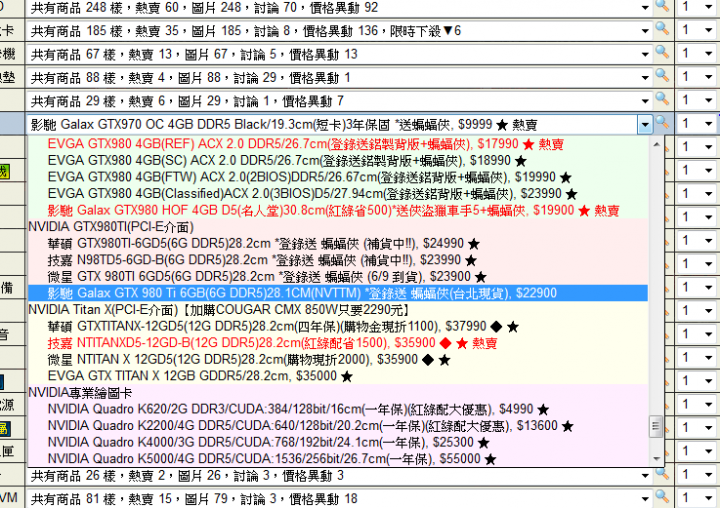Screen dimensions: 720x508
Task: Open the 共有商品 88 樣 dropdown
Action: (x=645, y=78)
